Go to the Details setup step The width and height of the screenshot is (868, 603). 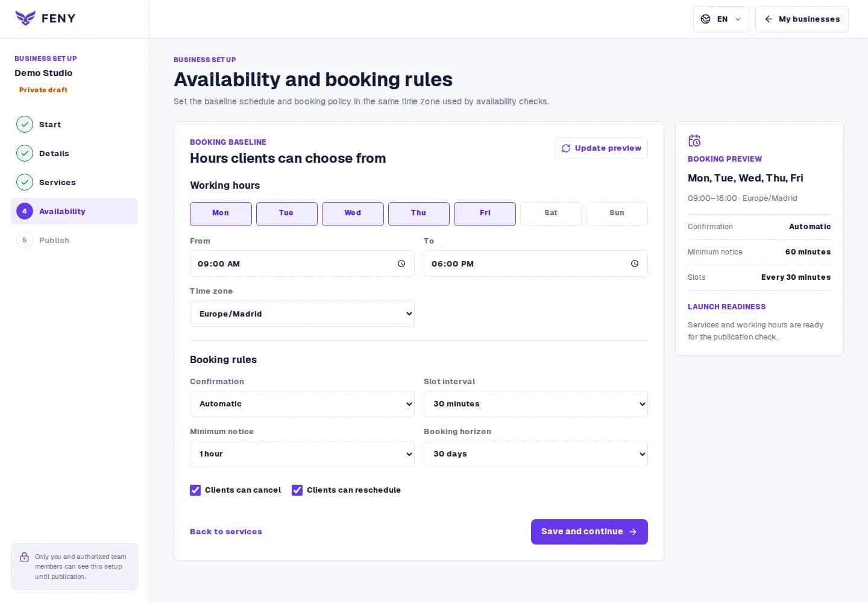pos(74,153)
